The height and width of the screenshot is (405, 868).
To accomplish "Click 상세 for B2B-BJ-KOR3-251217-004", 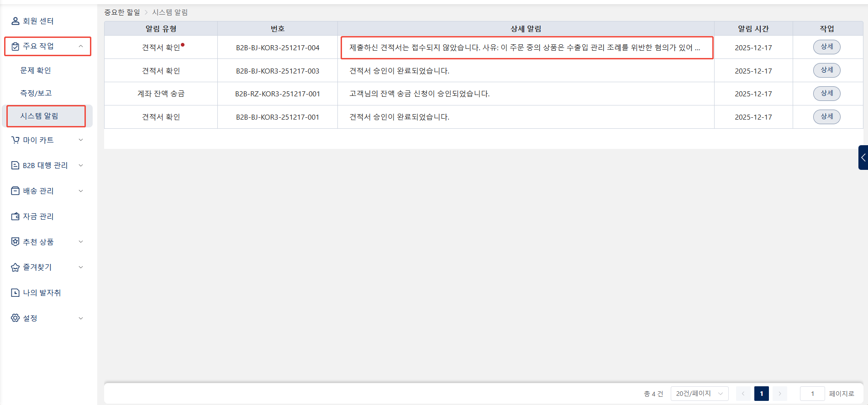I will point(827,47).
